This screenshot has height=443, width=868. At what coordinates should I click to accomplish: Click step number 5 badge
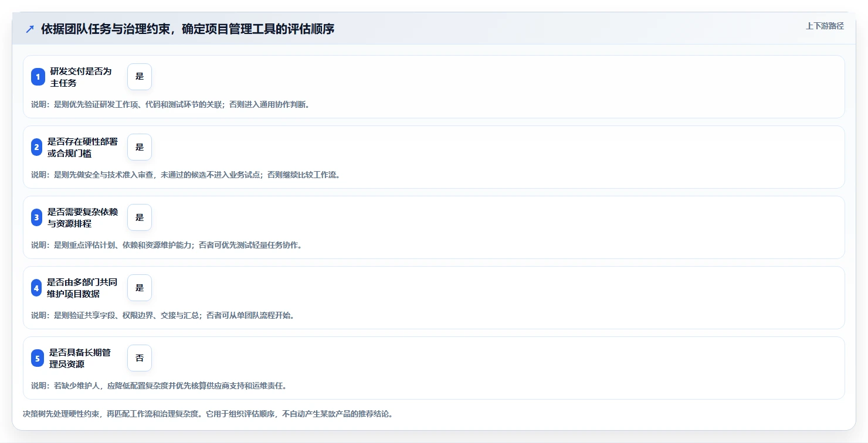coord(38,358)
